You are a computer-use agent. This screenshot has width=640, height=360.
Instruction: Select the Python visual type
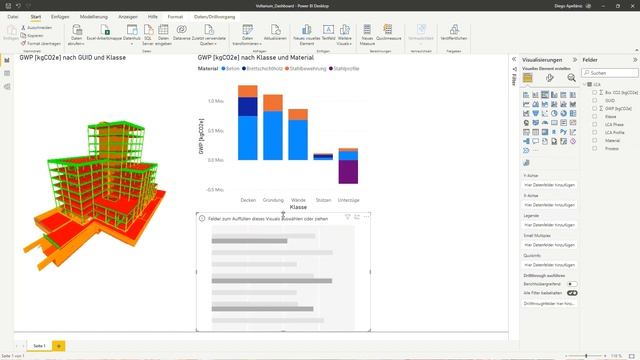564,132
